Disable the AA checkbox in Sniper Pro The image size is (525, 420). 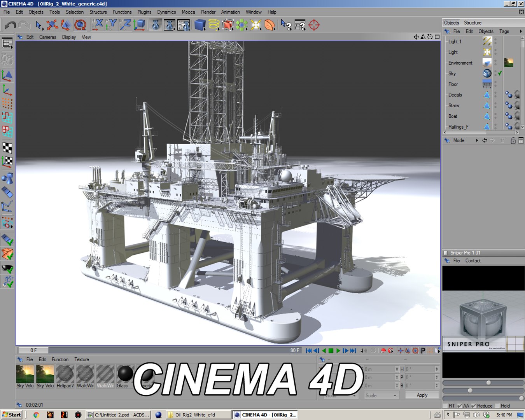(460, 406)
